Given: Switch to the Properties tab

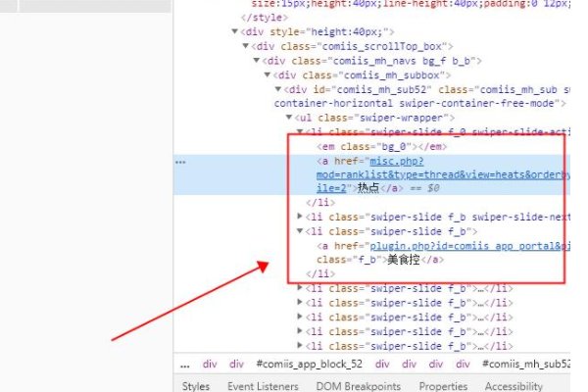Looking at the screenshot, I should point(443,385).
